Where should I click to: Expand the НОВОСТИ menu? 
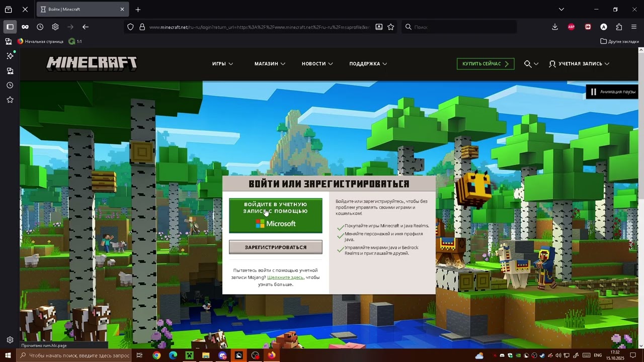coord(317,64)
